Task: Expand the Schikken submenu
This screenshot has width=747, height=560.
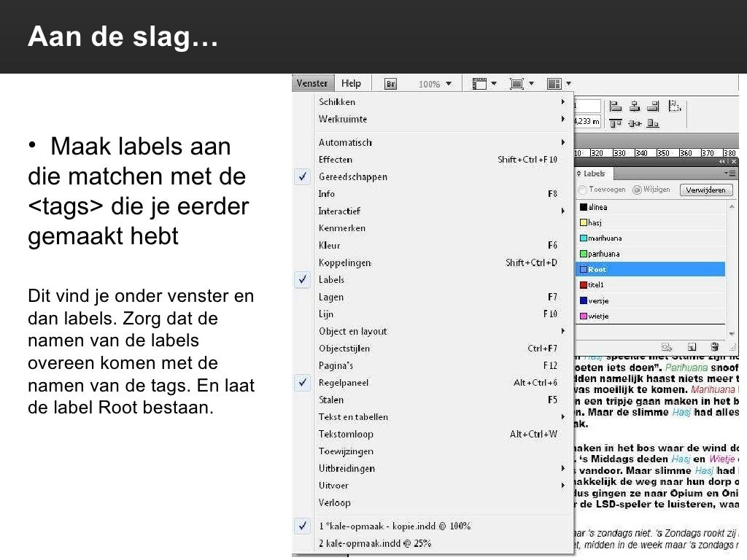Action: coord(442,102)
